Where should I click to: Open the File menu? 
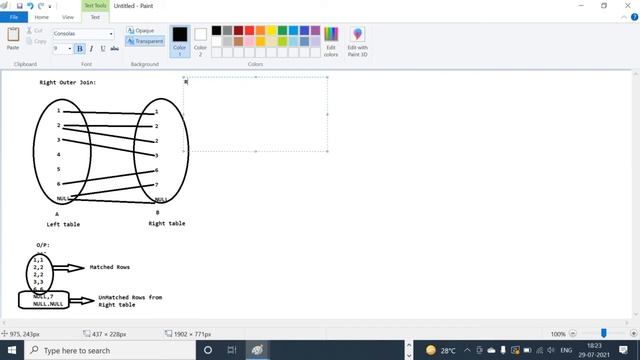tap(14, 17)
